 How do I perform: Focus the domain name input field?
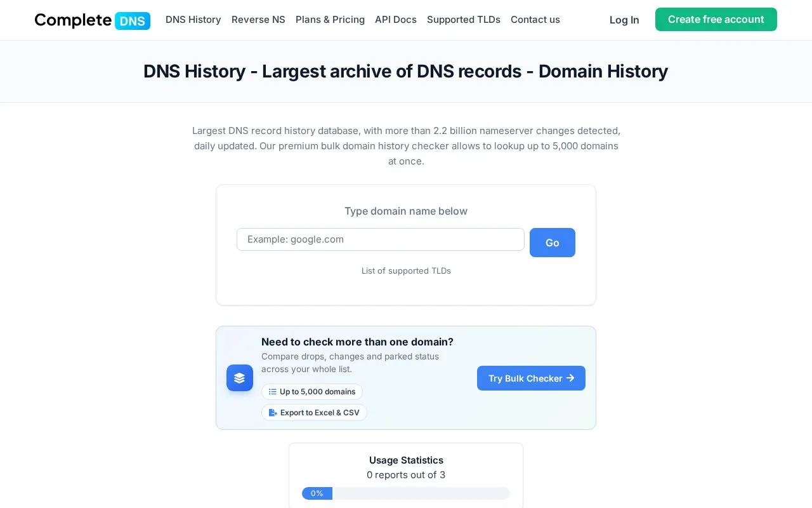click(381, 239)
